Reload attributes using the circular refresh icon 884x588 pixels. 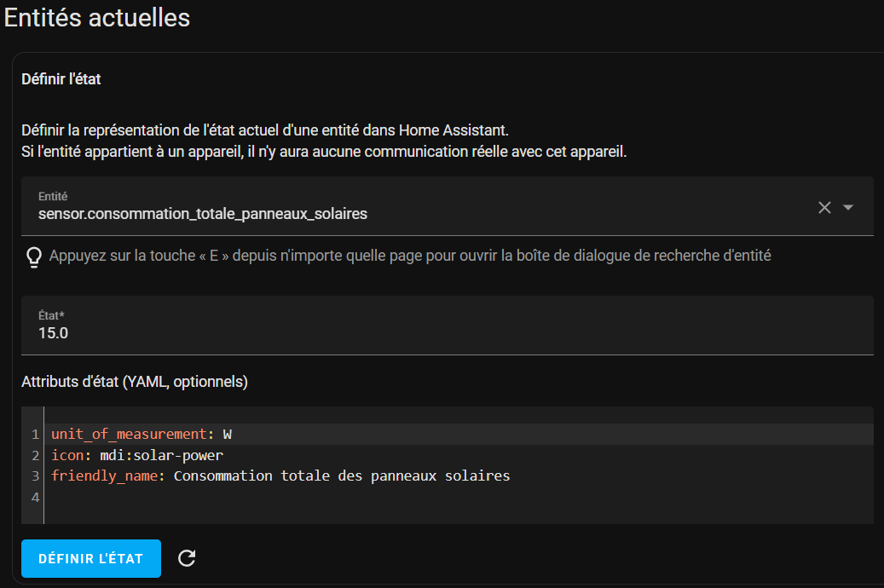click(187, 558)
